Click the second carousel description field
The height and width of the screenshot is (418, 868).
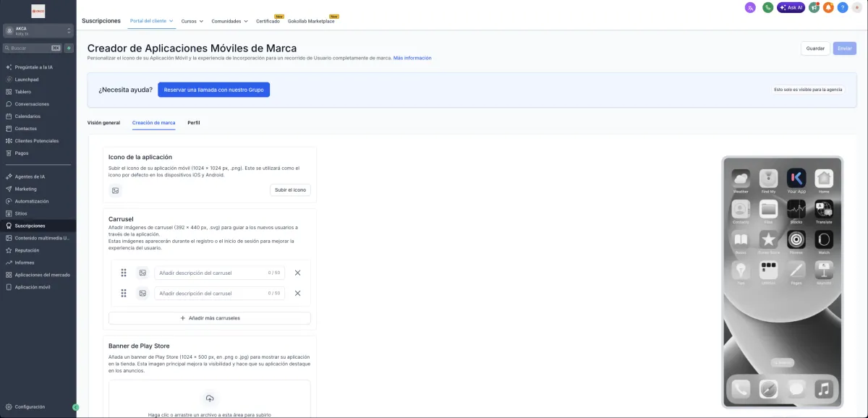[x=219, y=293]
